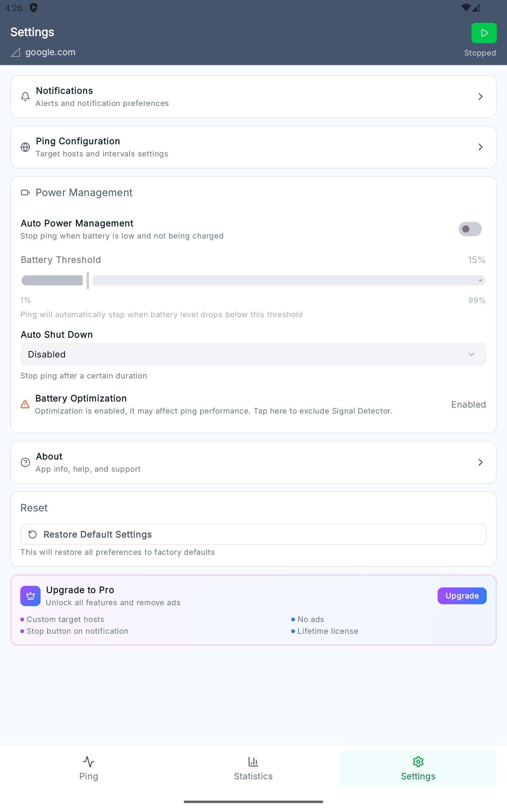Click the Power Management battery icon

tap(25, 193)
